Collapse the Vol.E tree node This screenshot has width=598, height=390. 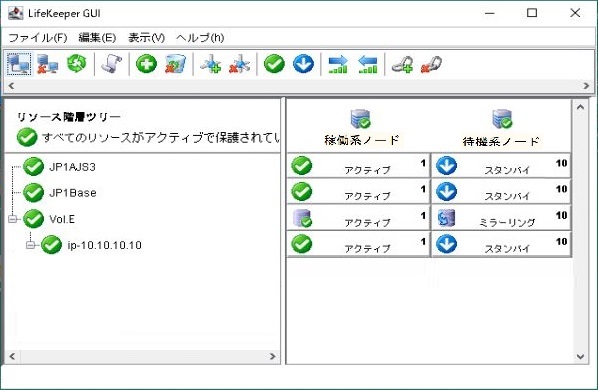[13, 219]
